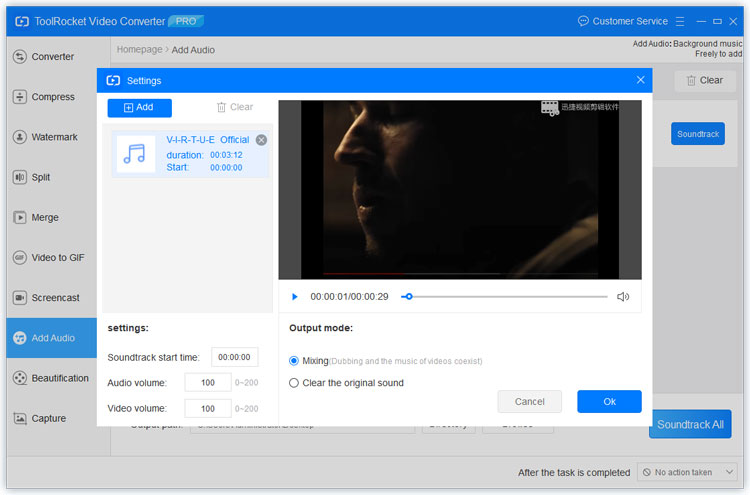750x495 pixels.
Task: Select the V-I-R-T-U-E Official track title
Action: pyautogui.click(x=208, y=140)
